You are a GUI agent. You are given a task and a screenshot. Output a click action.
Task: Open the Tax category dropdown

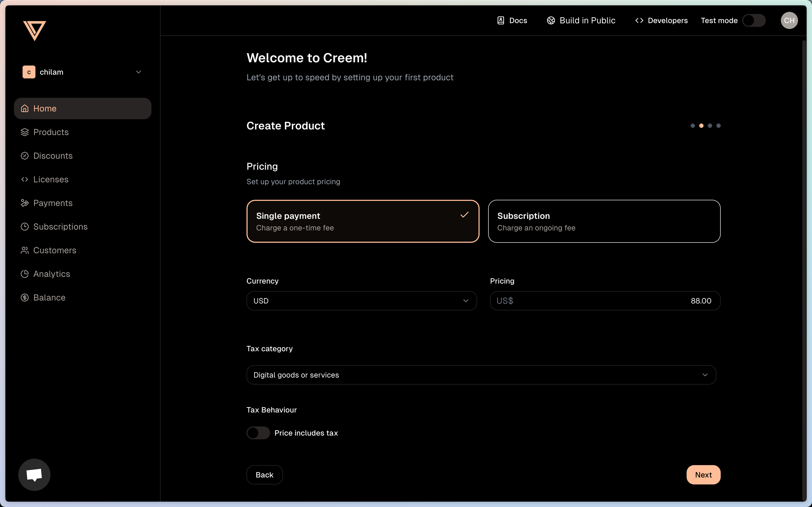(x=481, y=375)
